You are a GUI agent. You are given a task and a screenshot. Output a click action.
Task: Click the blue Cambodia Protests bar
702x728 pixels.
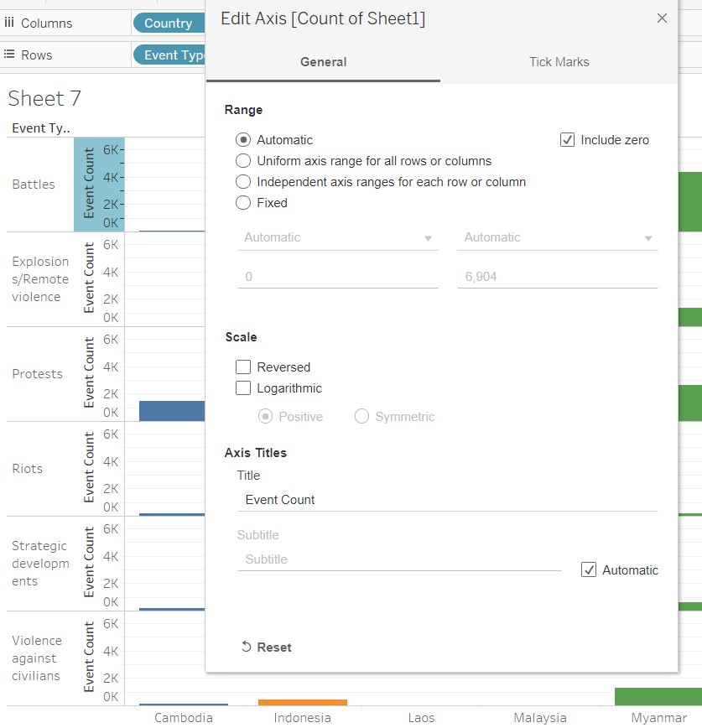point(172,411)
